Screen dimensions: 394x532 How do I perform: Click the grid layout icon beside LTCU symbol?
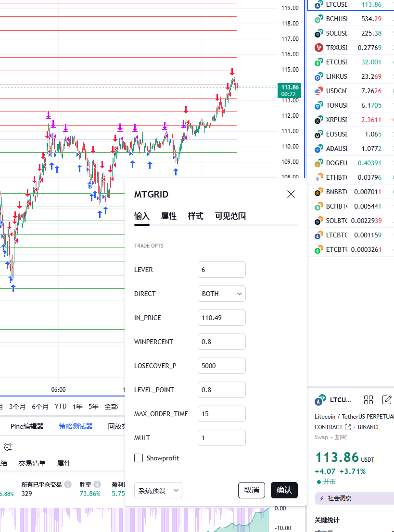click(369, 400)
